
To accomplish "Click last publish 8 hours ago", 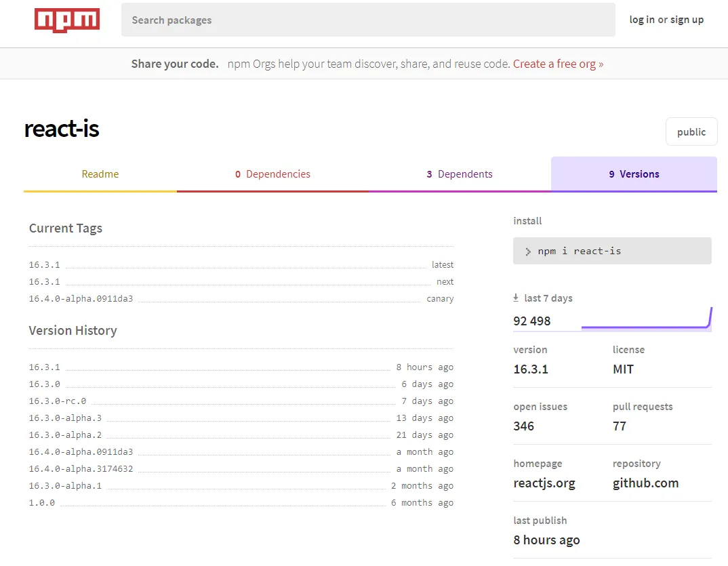I will 546,540.
